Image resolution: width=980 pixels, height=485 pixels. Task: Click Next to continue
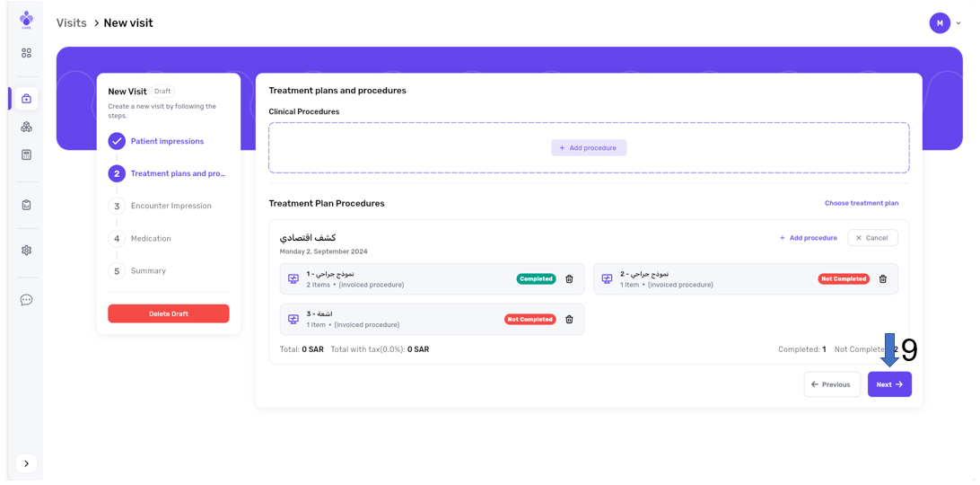(888, 384)
